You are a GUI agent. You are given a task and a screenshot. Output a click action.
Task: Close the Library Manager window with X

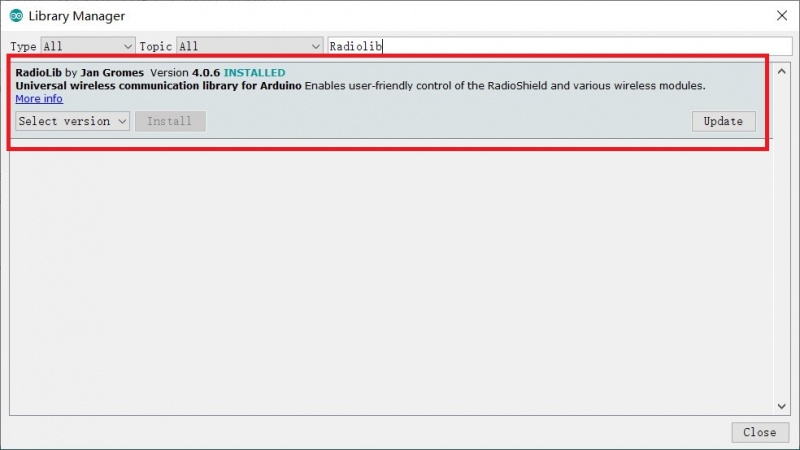(x=782, y=16)
